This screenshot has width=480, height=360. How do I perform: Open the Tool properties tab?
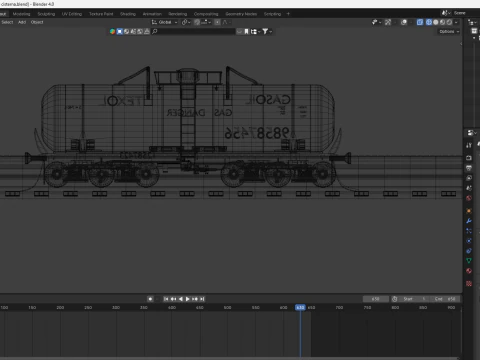[x=469, y=145]
